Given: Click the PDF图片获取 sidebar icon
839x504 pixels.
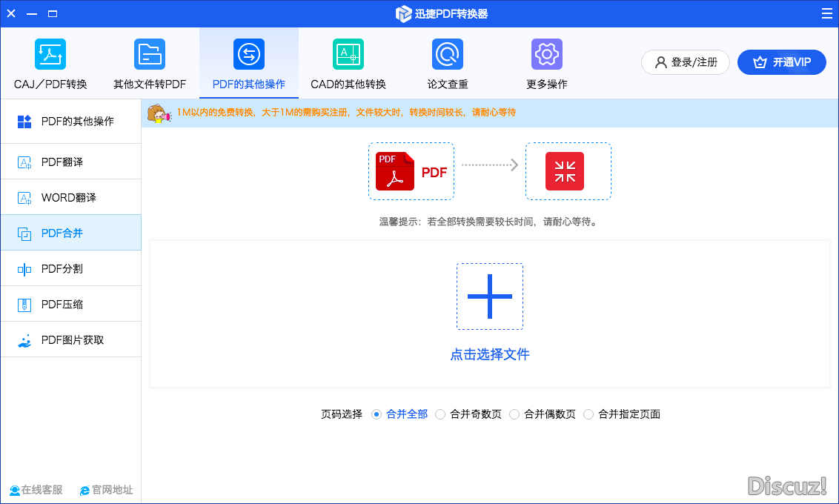Looking at the screenshot, I should pyautogui.click(x=24, y=341).
